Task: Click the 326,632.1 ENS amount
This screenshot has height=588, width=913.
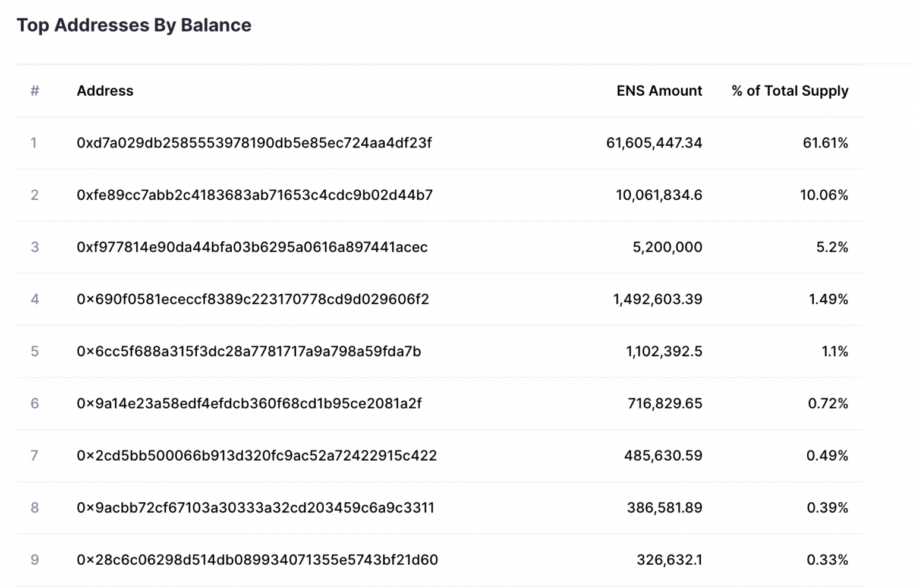Action: coord(669,560)
